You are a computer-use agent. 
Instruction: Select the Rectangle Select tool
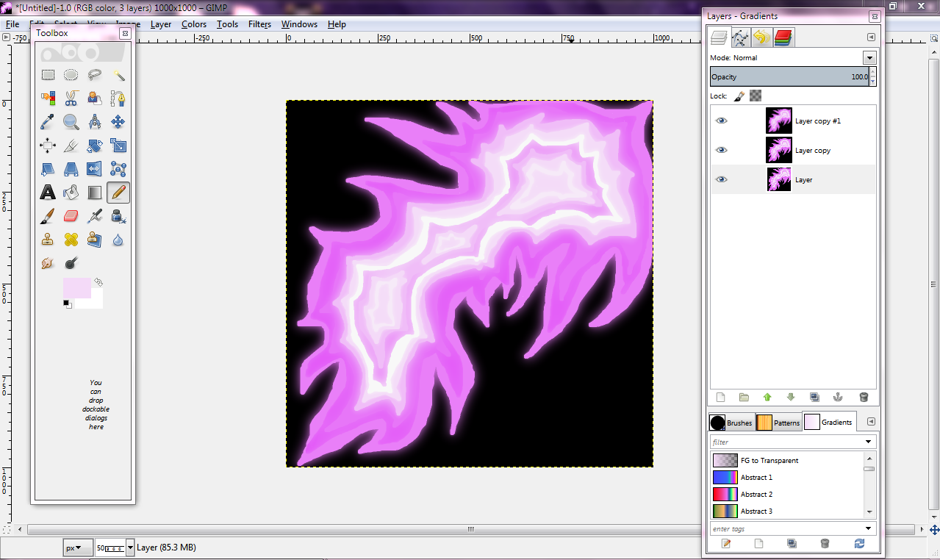[48, 74]
